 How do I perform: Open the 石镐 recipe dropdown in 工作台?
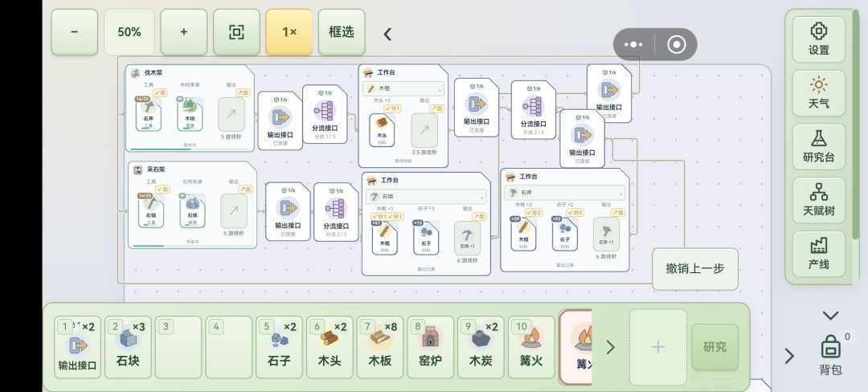pyautogui.click(x=426, y=196)
